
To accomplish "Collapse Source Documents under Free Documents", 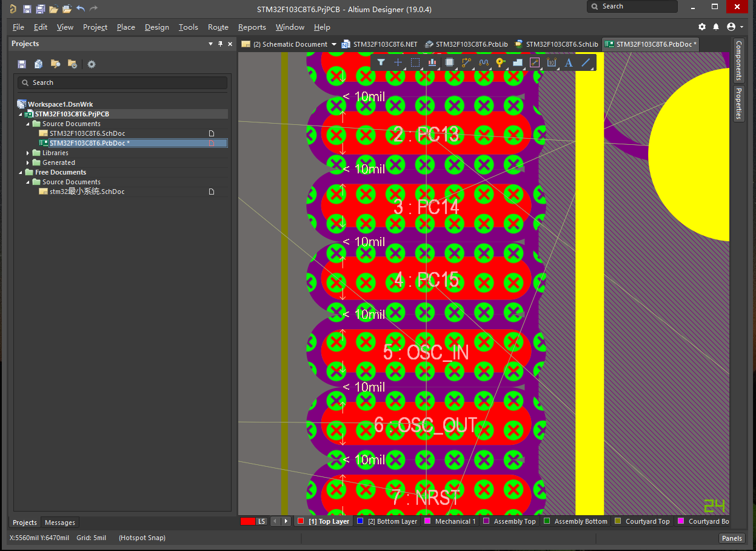I will click(28, 182).
